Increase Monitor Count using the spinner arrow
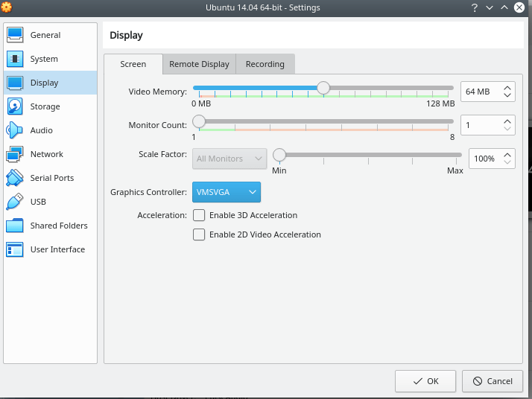 [x=507, y=121]
